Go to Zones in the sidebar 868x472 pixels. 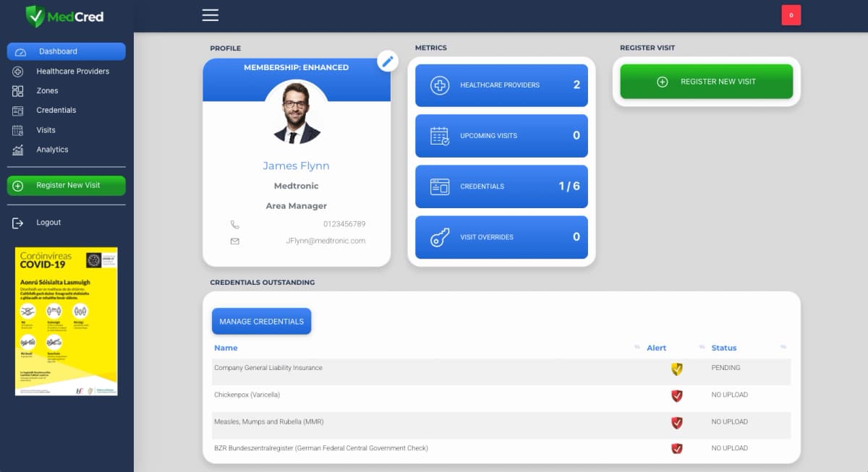(47, 91)
